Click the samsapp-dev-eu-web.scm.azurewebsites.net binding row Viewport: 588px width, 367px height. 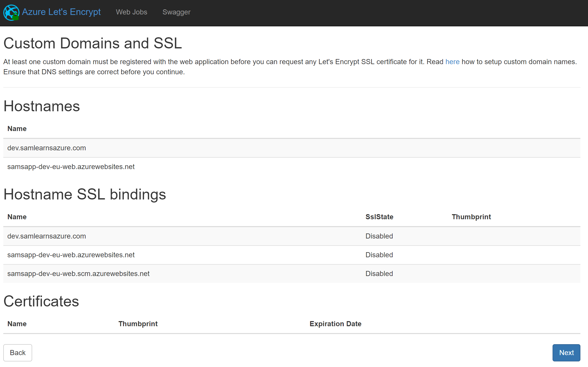(78, 273)
